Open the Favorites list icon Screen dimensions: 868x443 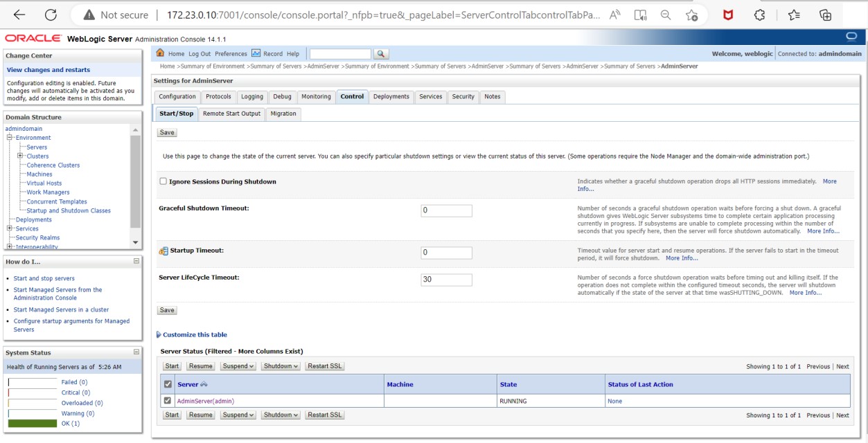coord(794,15)
